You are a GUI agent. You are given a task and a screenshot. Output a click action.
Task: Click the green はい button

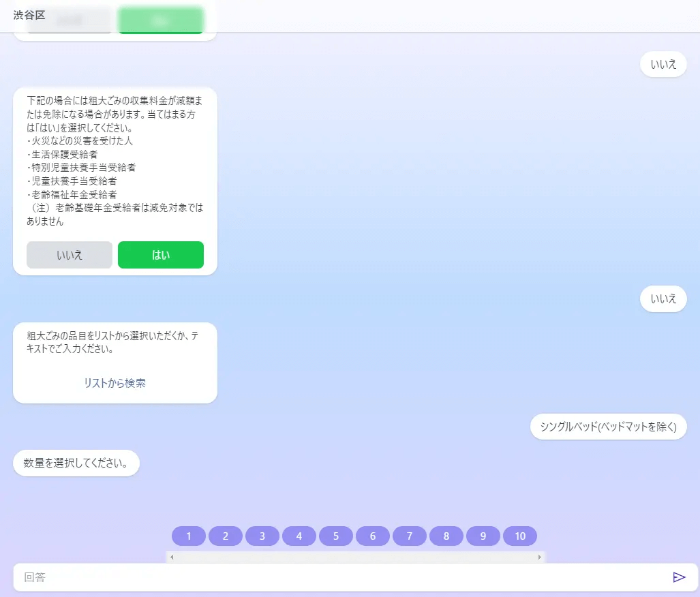click(161, 255)
